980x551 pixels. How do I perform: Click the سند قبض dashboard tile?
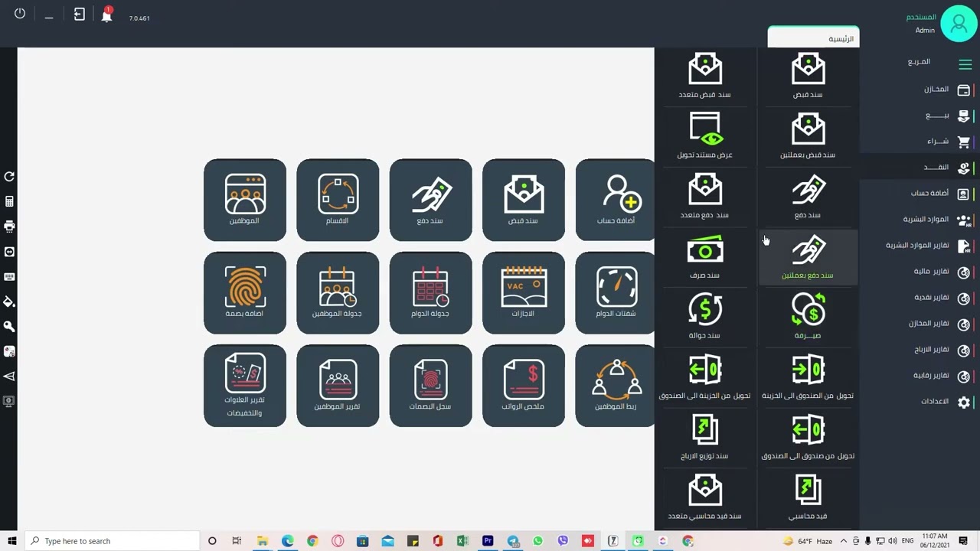click(x=524, y=200)
